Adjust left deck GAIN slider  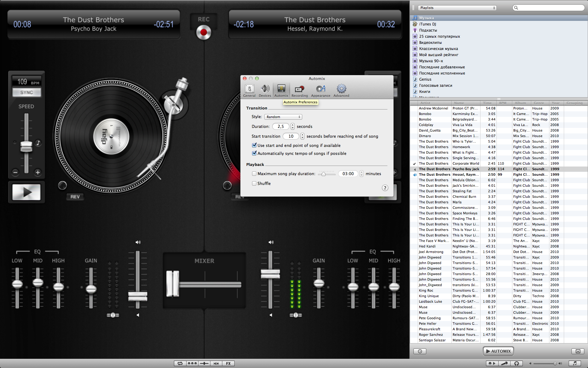click(x=91, y=289)
